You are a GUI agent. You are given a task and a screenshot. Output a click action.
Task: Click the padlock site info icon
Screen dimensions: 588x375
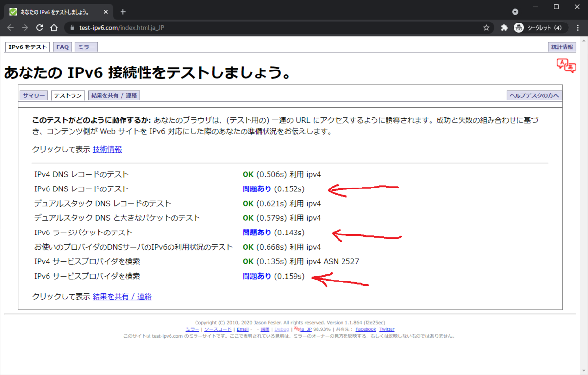click(x=73, y=28)
